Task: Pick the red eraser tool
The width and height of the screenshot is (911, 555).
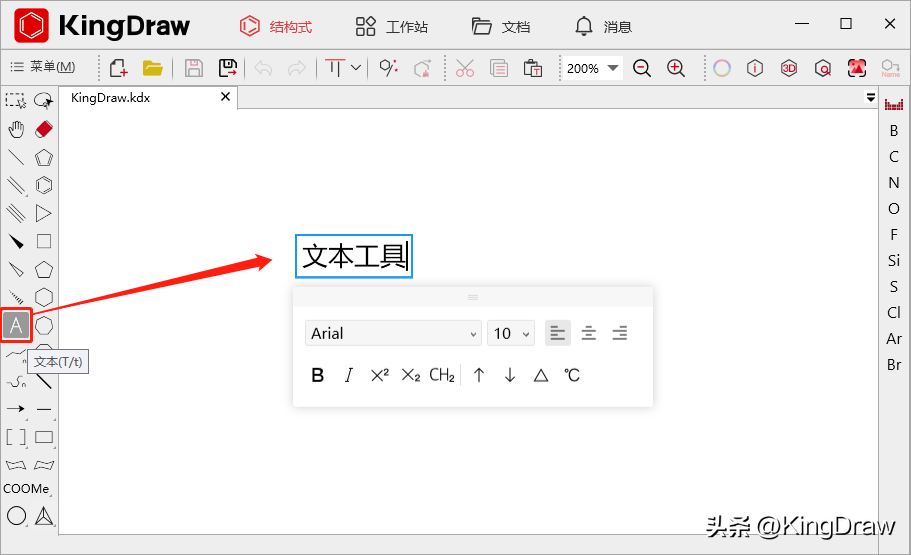Action: tap(44, 129)
